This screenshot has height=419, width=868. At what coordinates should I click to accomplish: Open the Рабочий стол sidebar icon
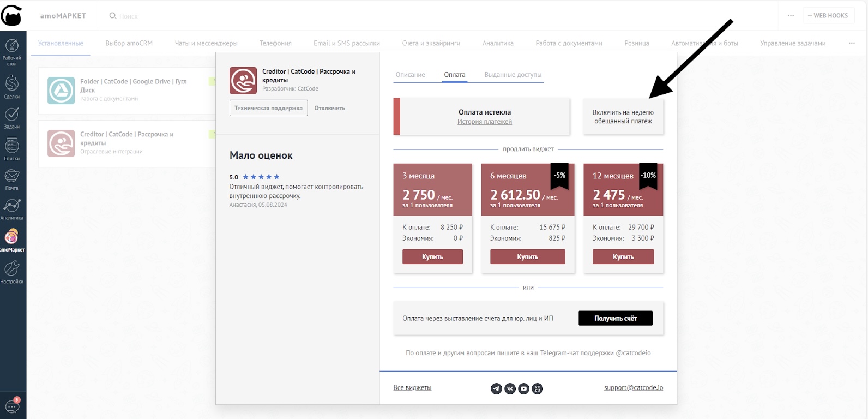[x=11, y=52]
